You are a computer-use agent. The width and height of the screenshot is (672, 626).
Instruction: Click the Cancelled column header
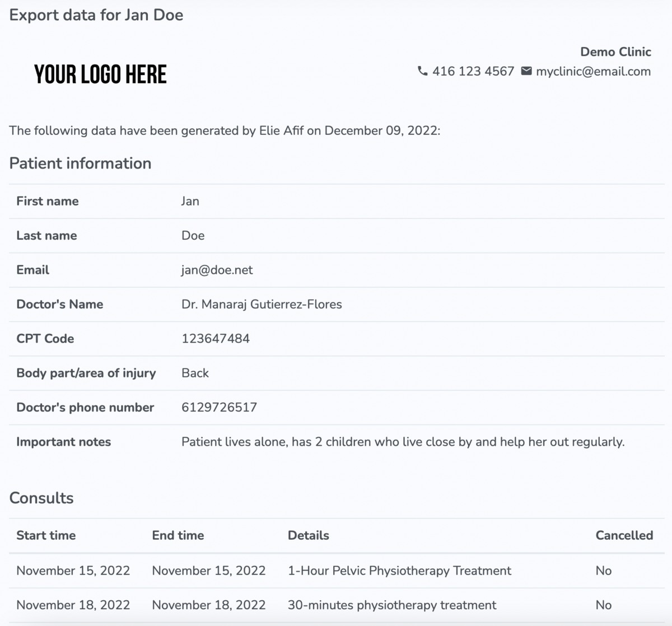(624, 535)
